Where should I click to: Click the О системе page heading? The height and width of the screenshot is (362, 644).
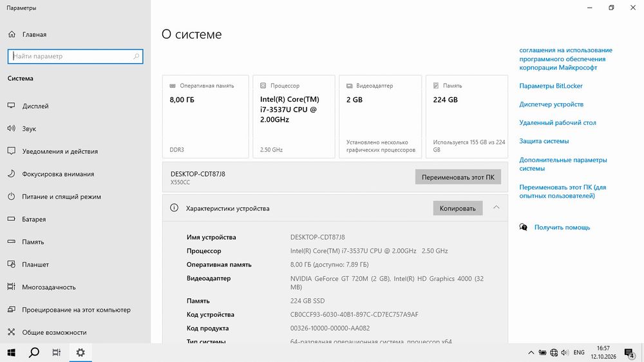(191, 34)
